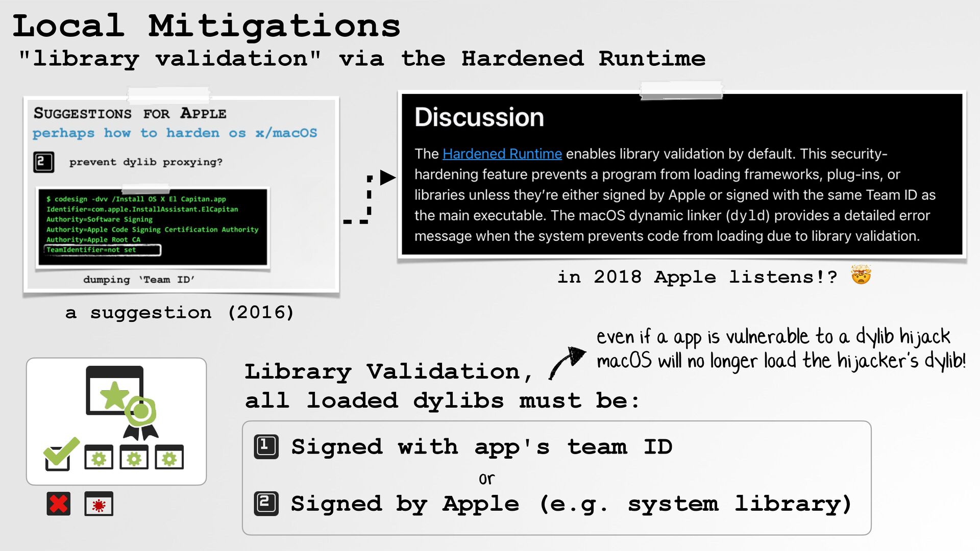Click the codesign terminal output thumbnail
The height and width of the screenshot is (551, 980).
(153, 227)
